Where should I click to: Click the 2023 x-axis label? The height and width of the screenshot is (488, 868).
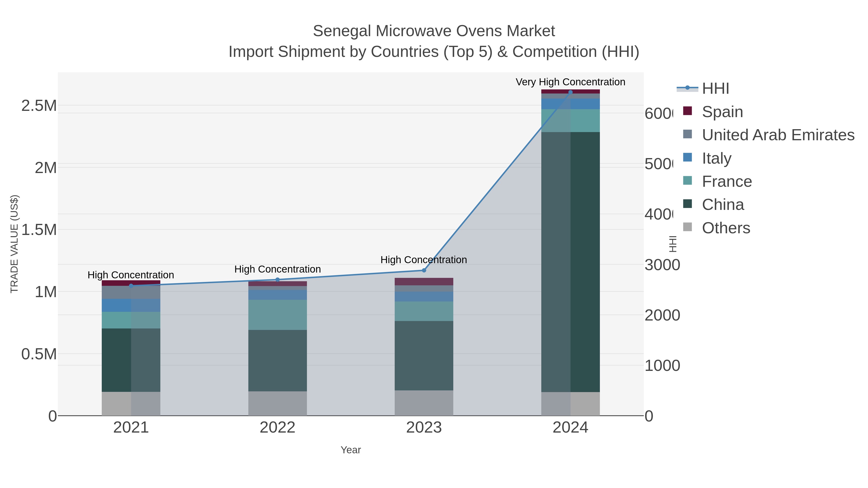pyautogui.click(x=424, y=427)
